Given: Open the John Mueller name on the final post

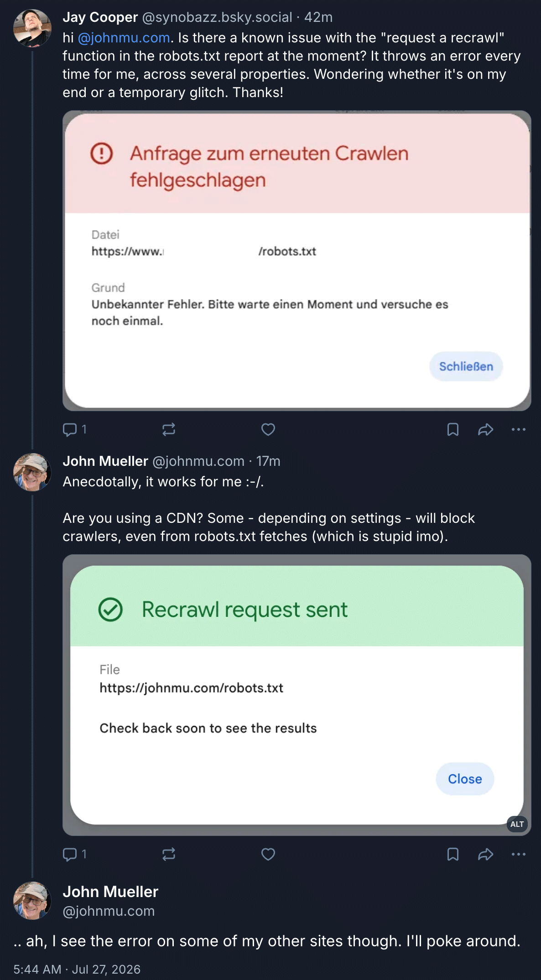Looking at the screenshot, I should [110, 892].
